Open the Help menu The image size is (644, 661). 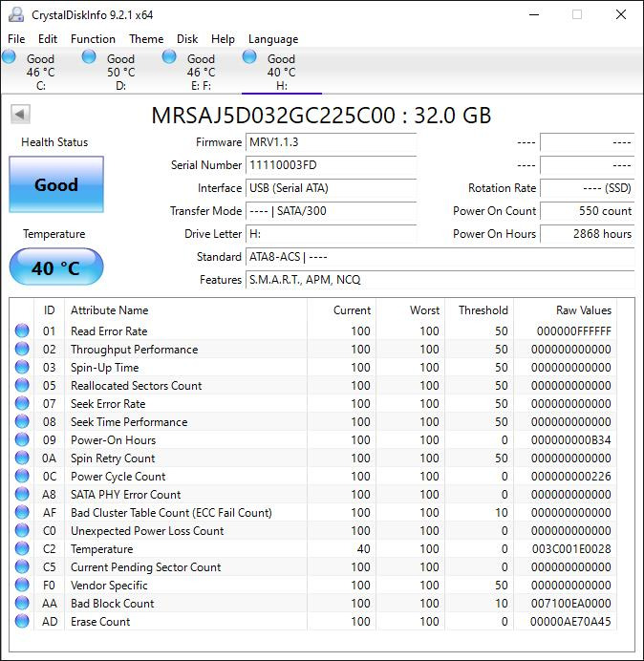point(223,39)
